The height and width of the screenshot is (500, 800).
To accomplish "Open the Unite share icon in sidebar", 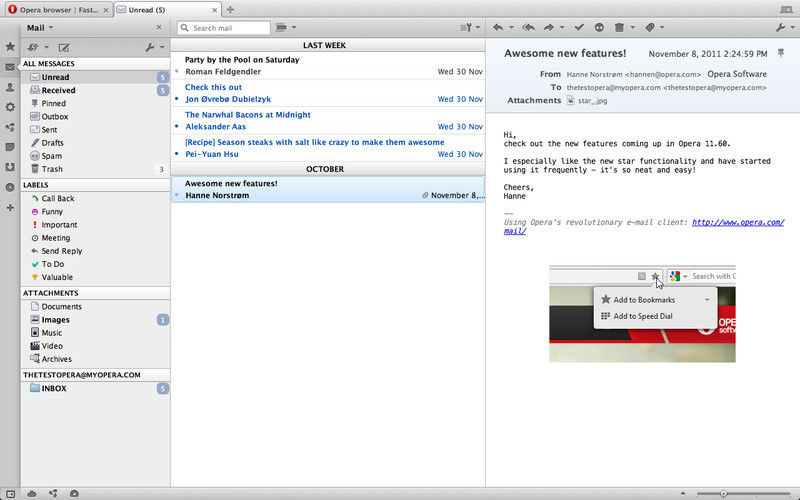I will point(10,127).
